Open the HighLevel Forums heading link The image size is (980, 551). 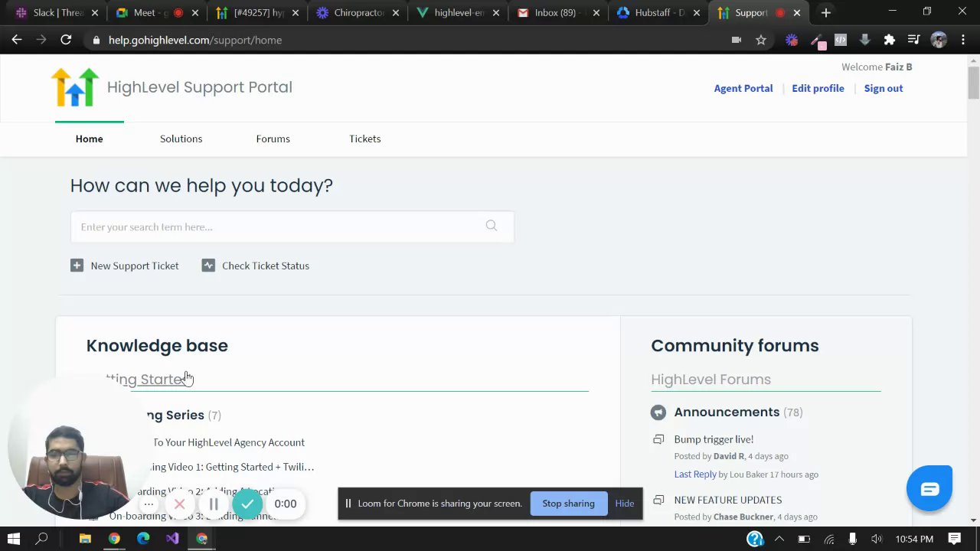point(710,380)
